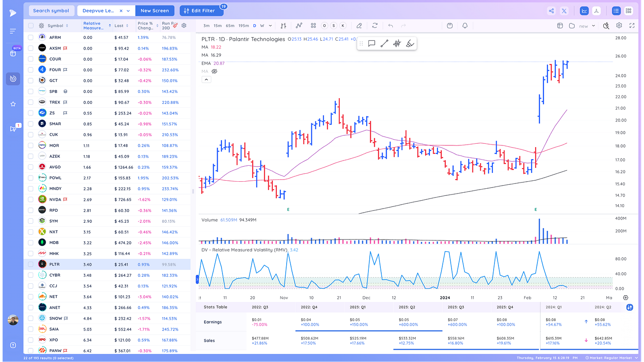Select the 3m timeframe
The image size is (644, 362).
point(206,26)
